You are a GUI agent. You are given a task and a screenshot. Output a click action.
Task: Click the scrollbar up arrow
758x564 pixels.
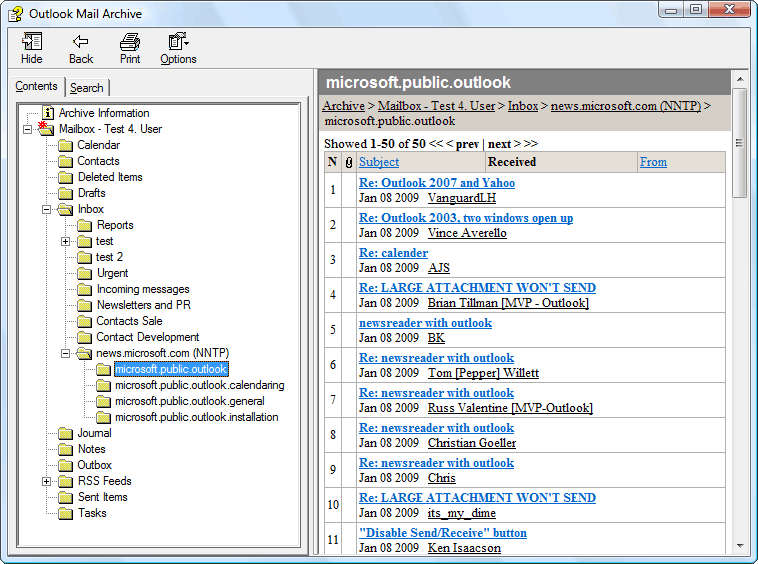coord(740,78)
